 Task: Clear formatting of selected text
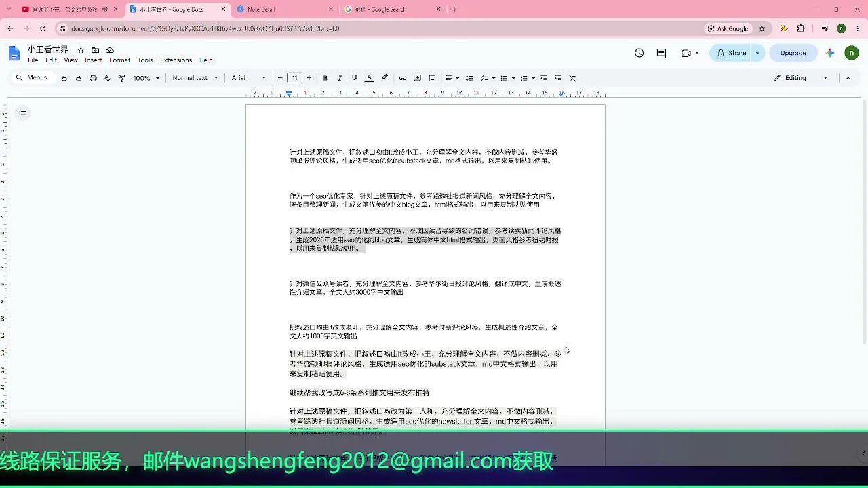[x=573, y=78]
